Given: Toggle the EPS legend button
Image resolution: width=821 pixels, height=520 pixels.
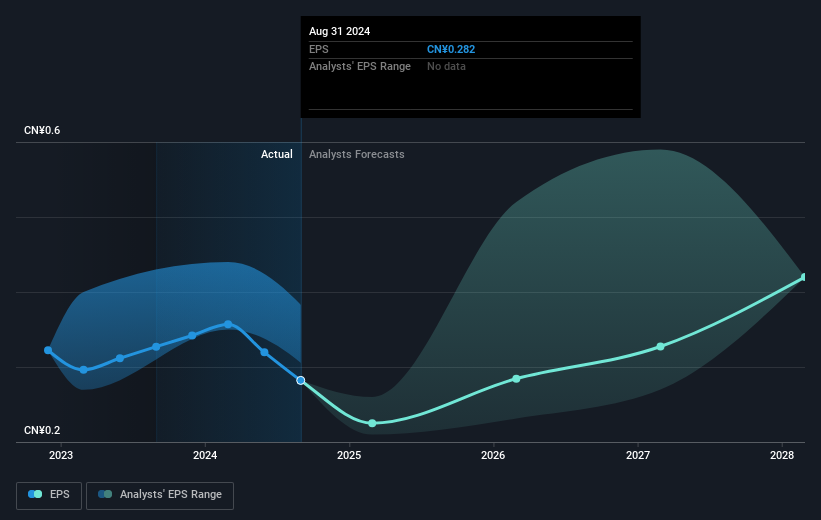Looking at the screenshot, I should point(49,495).
